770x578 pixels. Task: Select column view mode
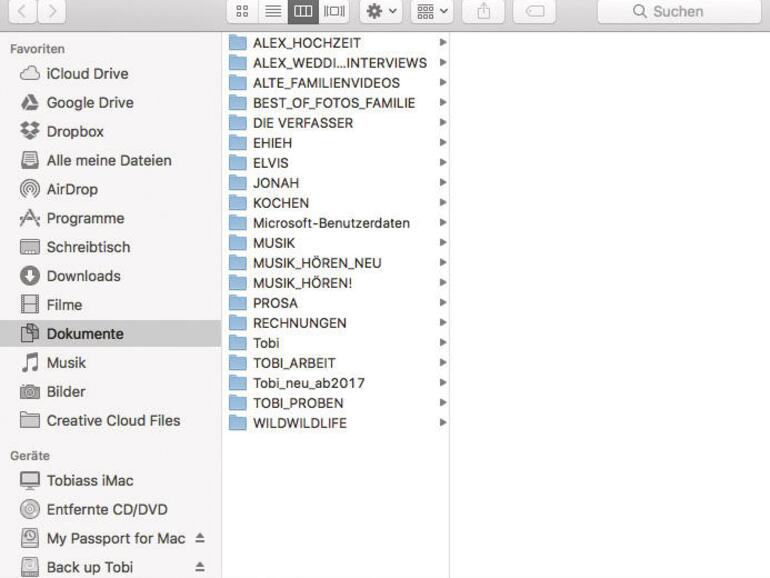[303, 11]
